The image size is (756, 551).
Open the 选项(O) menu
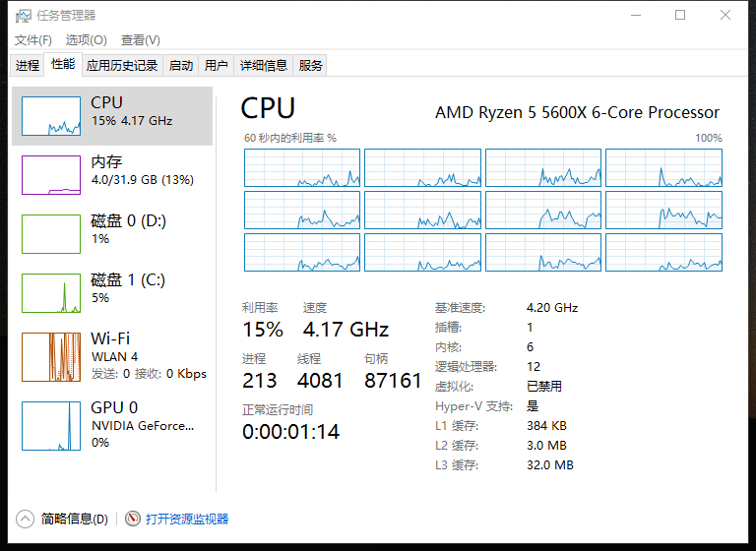[x=86, y=40]
